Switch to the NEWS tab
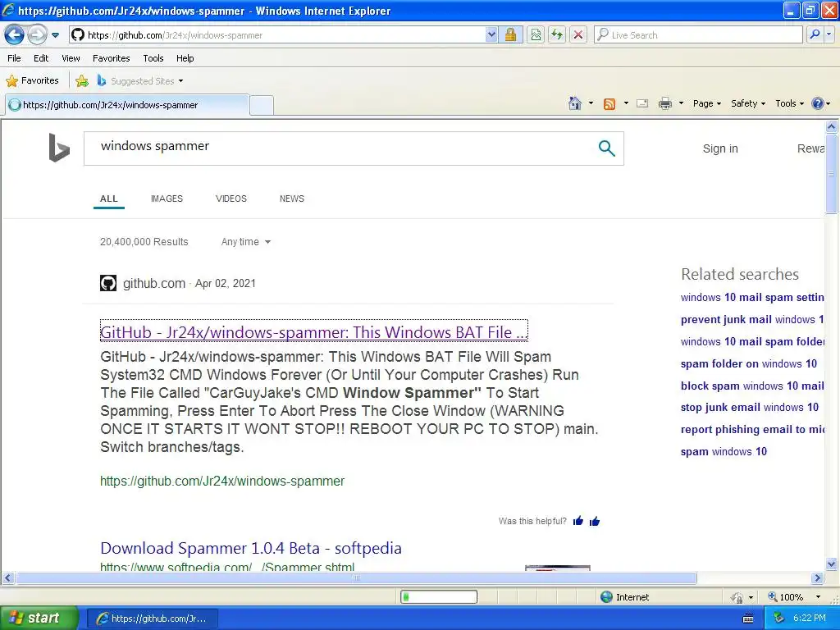Viewport: 840px width, 630px height. 291,199
